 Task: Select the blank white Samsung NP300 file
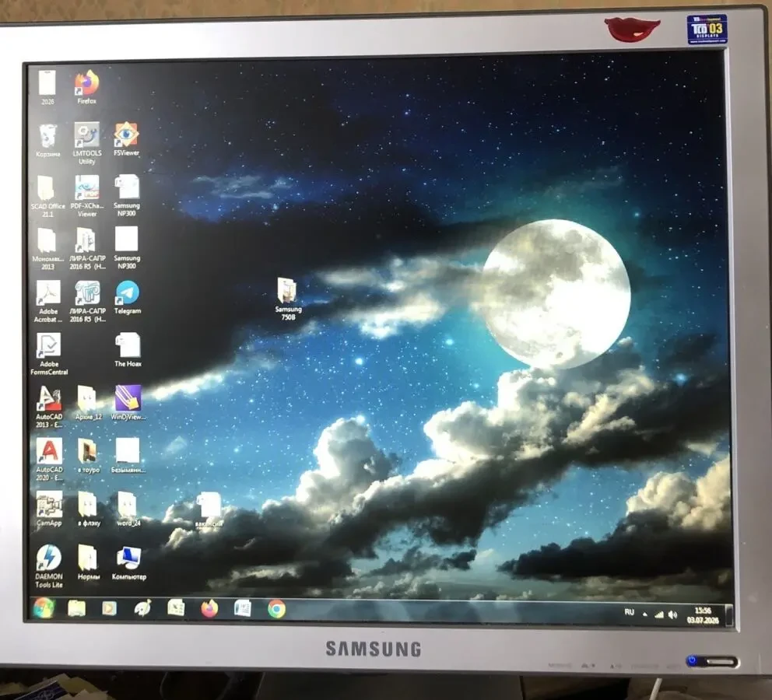pyautogui.click(x=127, y=247)
